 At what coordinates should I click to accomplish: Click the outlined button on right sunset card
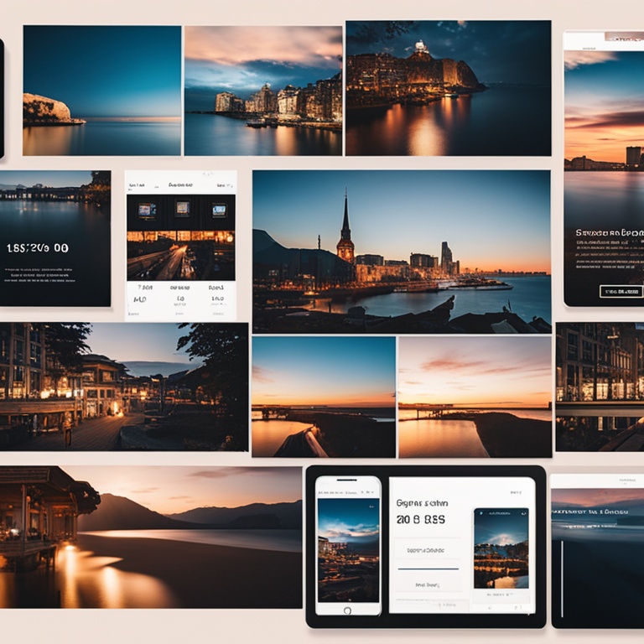pos(621,292)
